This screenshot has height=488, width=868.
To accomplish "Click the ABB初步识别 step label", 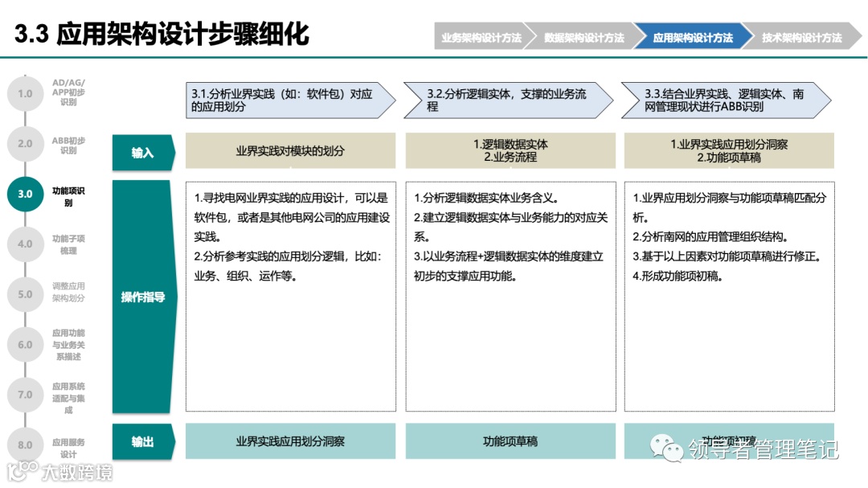I will 68,146.
